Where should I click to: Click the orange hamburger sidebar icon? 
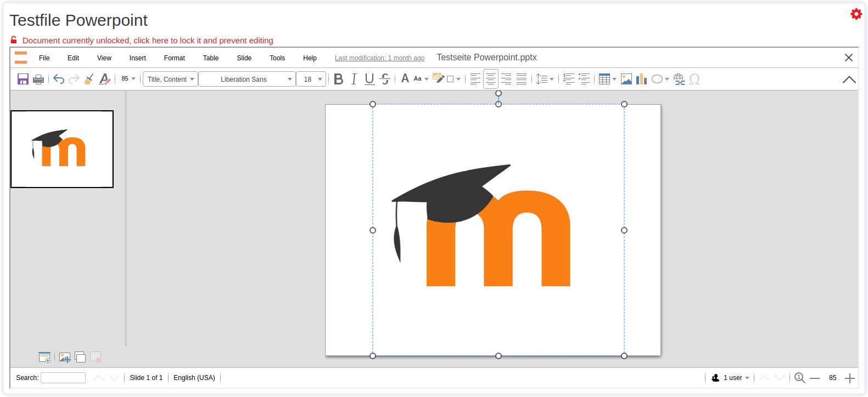point(21,58)
